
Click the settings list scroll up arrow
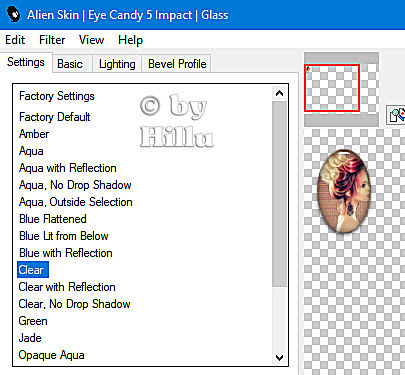point(279,93)
